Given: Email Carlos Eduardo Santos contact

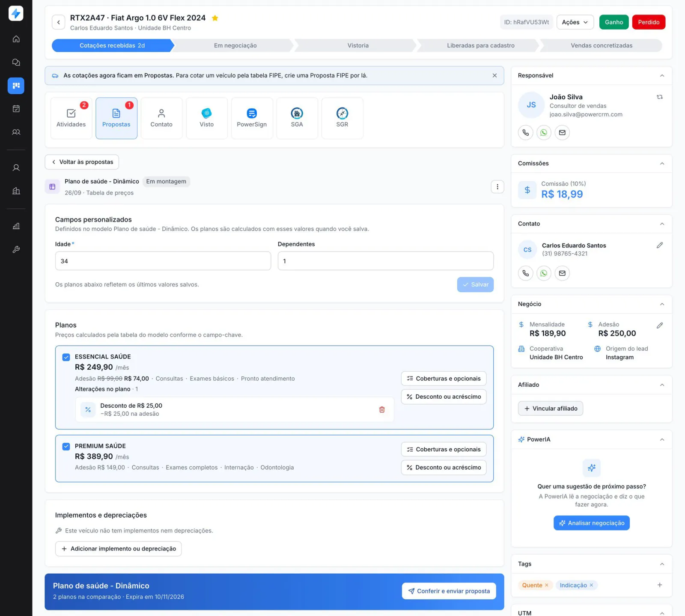Looking at the screenshot, I should point(562,273).
